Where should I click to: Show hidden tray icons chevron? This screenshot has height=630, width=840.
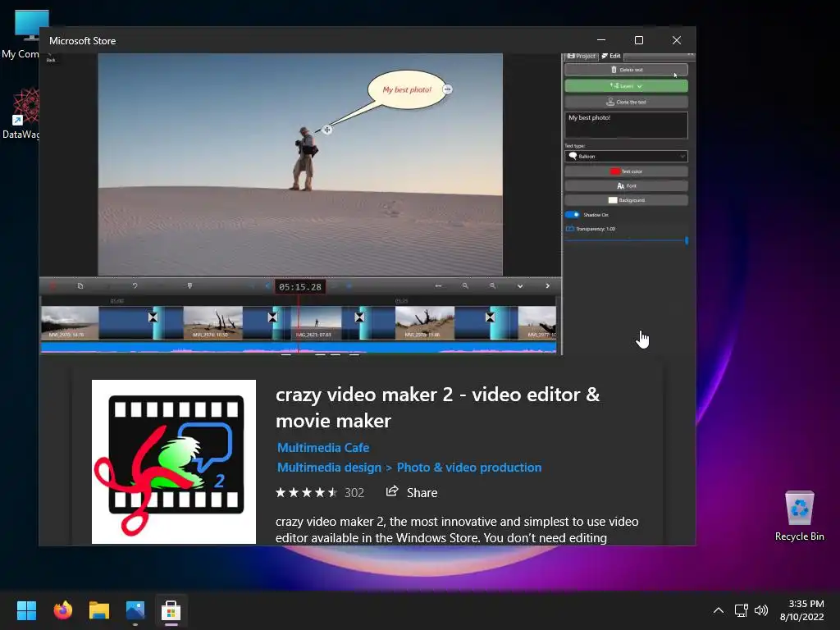click(x=719, y=610)
